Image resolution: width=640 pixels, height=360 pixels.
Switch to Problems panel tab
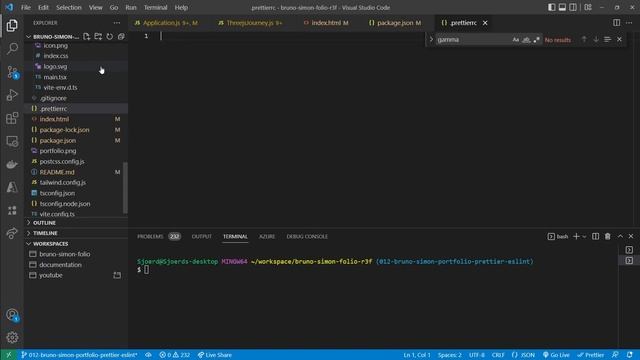158,236
